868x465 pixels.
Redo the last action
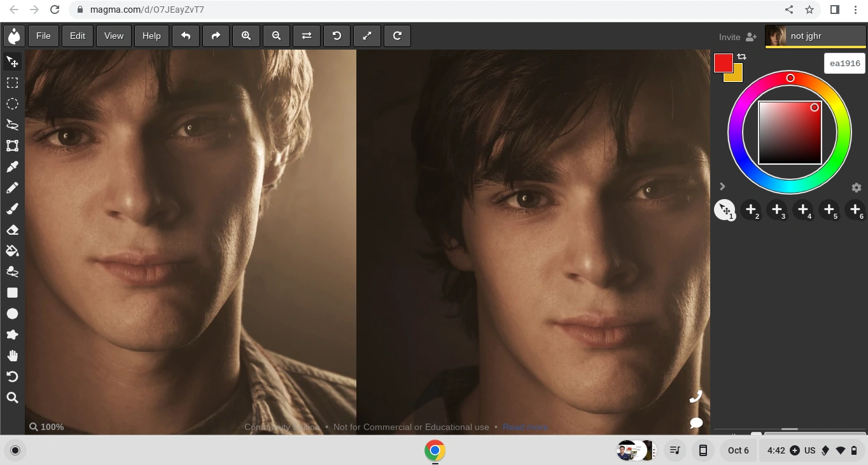[216, 36]
